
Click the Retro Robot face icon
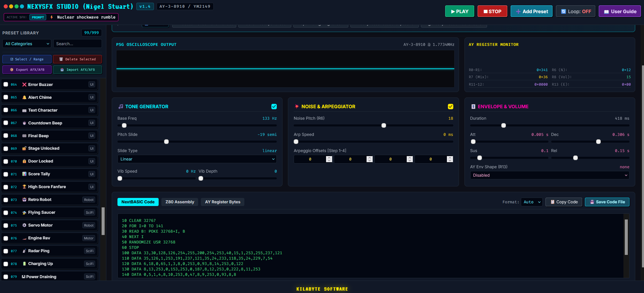tap(24, 200)
